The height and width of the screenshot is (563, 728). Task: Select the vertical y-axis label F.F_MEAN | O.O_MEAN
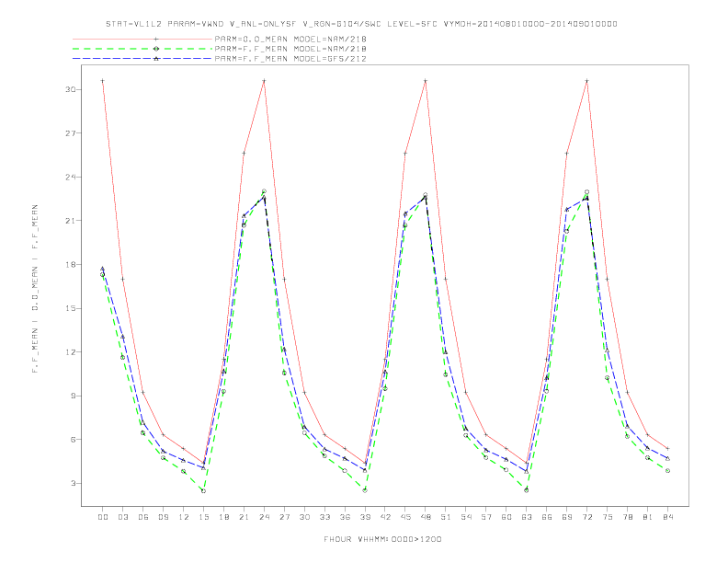click(x=35, y=289)
